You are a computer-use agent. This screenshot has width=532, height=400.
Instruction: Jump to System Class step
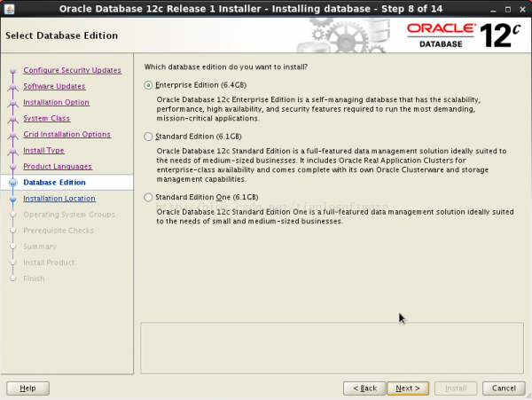click(46, 119)
